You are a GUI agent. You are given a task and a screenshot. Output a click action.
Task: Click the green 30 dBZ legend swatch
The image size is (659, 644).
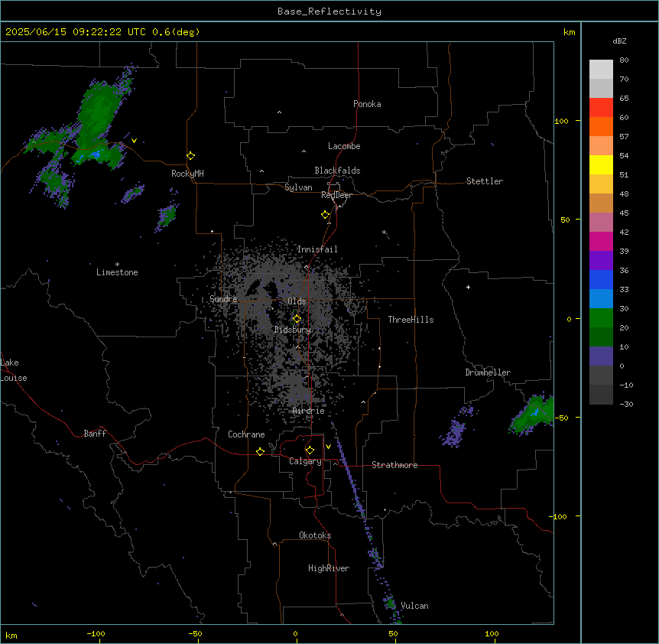click(601, 318)
